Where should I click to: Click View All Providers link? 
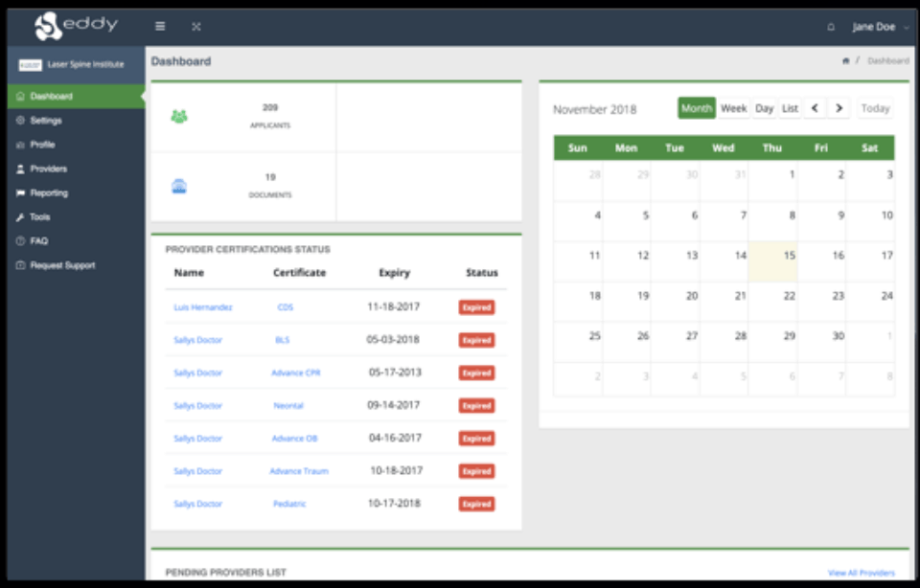[x=861, y=573]
